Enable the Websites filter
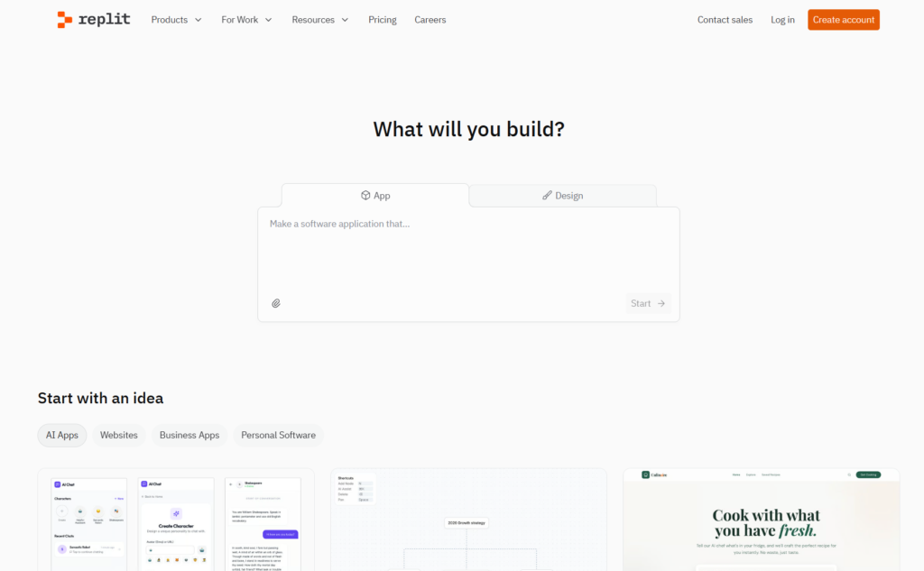 click(118, 435)
